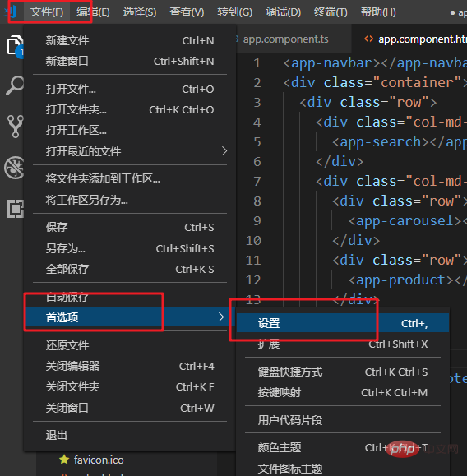Open 颜色主题 submenu entry
The height and width of the screenshot is (476, 467).
343,447
